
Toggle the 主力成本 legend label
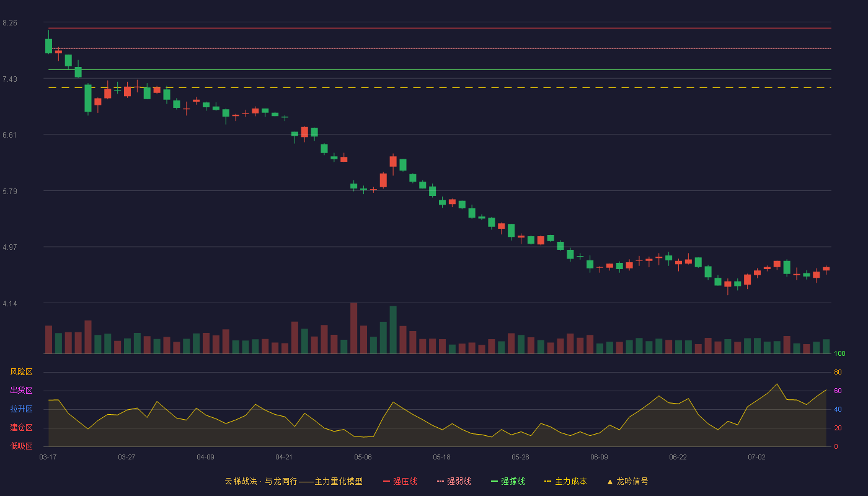[x=570, y=481]
